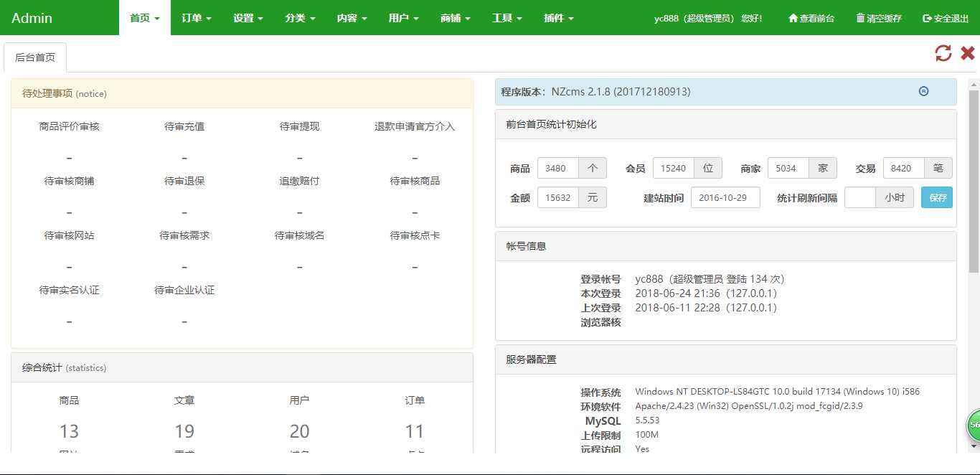Click the 统计刷新间隔 input field
980x475 pixels.
860,197
